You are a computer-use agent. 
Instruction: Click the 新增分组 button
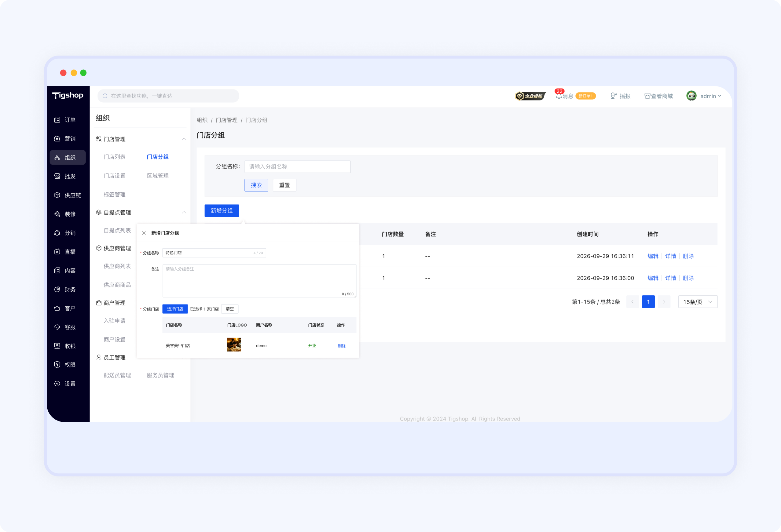click(222, 211)
